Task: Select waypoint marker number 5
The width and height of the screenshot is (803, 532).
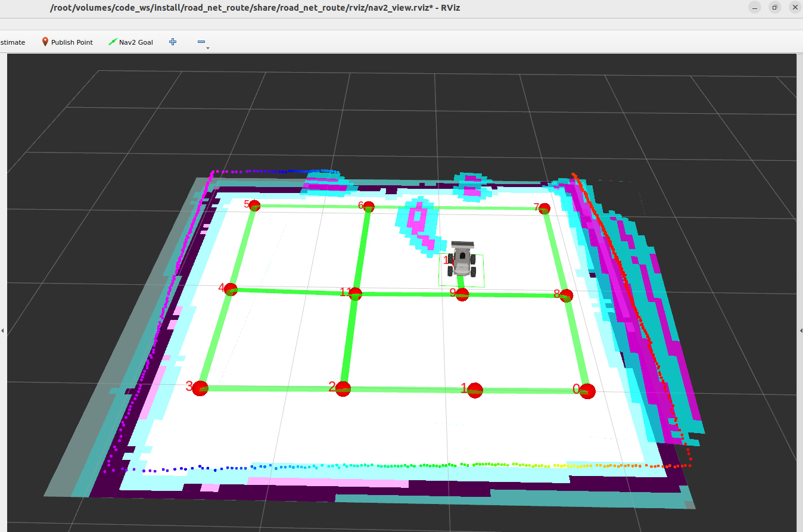Action: (x=254, y=206)
